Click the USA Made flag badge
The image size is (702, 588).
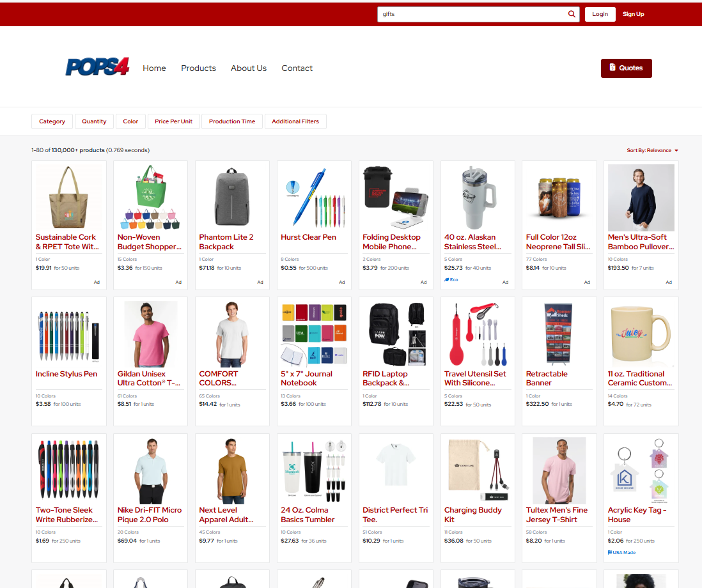621,552
